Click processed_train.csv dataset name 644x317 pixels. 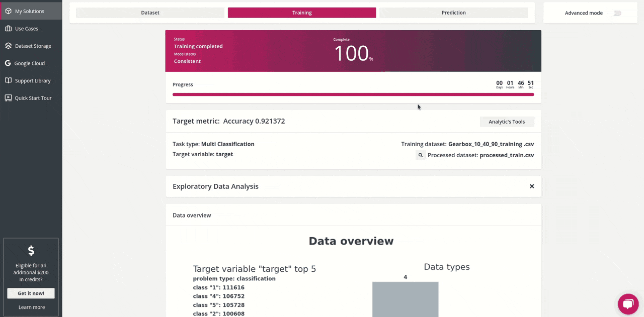pos(507,155)
